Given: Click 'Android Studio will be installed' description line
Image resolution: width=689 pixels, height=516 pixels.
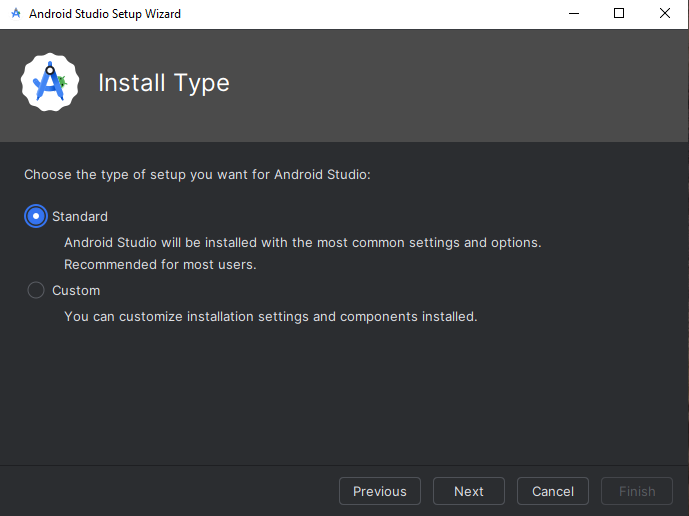Looking at the screenshot, I should 303,243.
